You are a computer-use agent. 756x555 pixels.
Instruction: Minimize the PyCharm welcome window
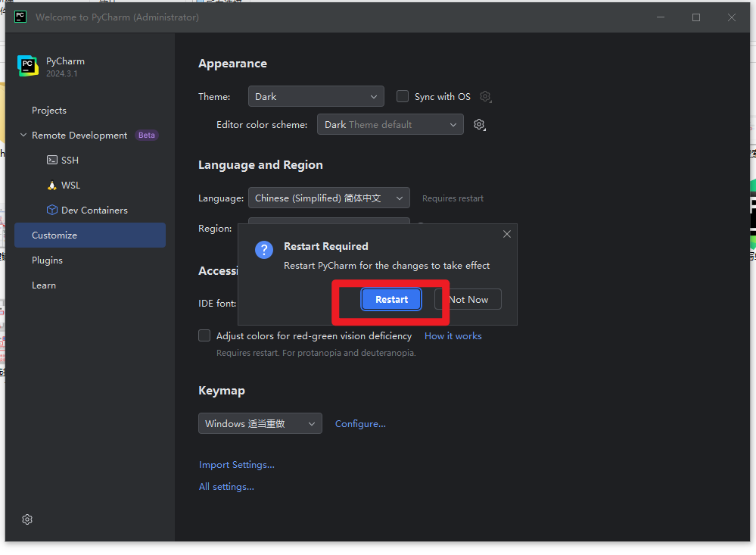click(x=661, y=17)
